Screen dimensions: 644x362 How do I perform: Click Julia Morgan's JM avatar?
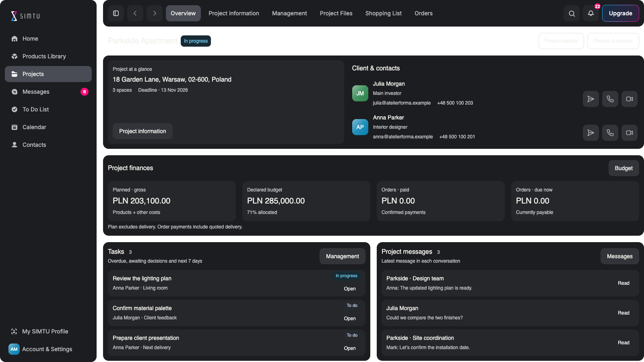pos(360,93)
